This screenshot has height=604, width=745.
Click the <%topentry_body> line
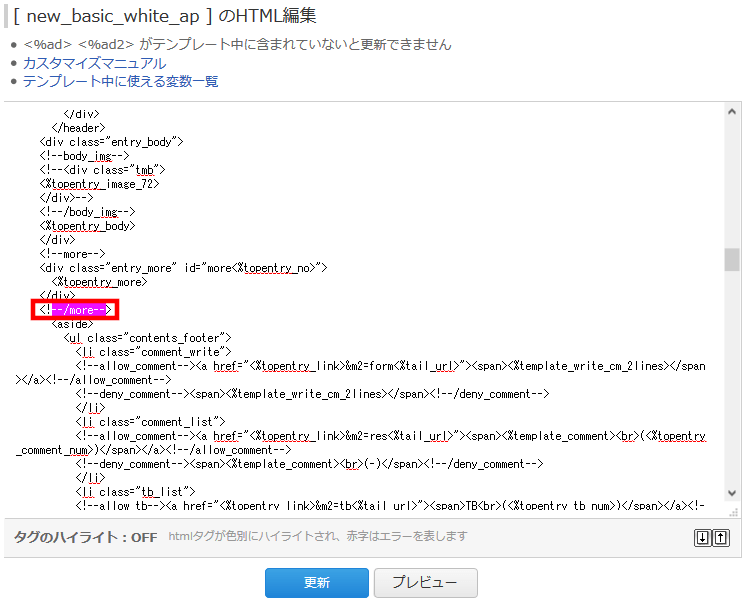[x=87, y=226]
